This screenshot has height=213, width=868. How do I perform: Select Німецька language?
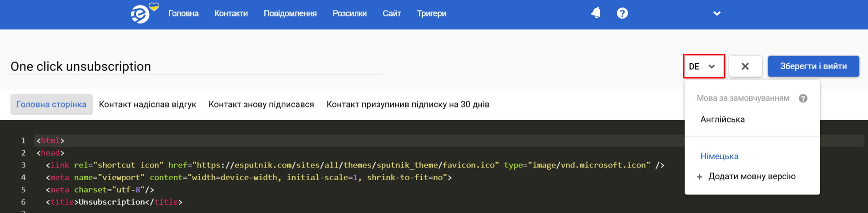[x=719, y=156]
